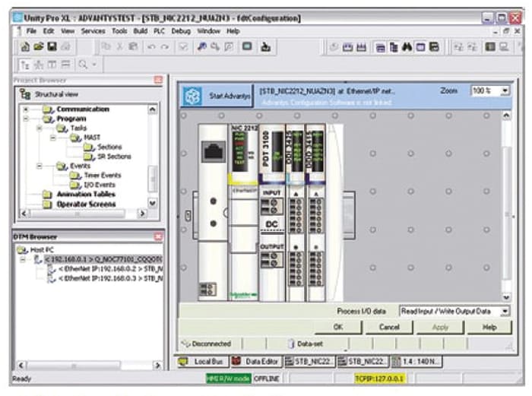
Task: Collapse the MAST tree node
Action: (53, 138)
